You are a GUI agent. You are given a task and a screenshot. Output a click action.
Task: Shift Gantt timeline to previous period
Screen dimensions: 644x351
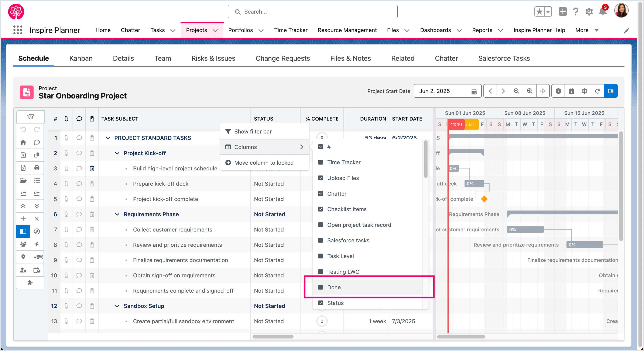[x=490, y=91]
